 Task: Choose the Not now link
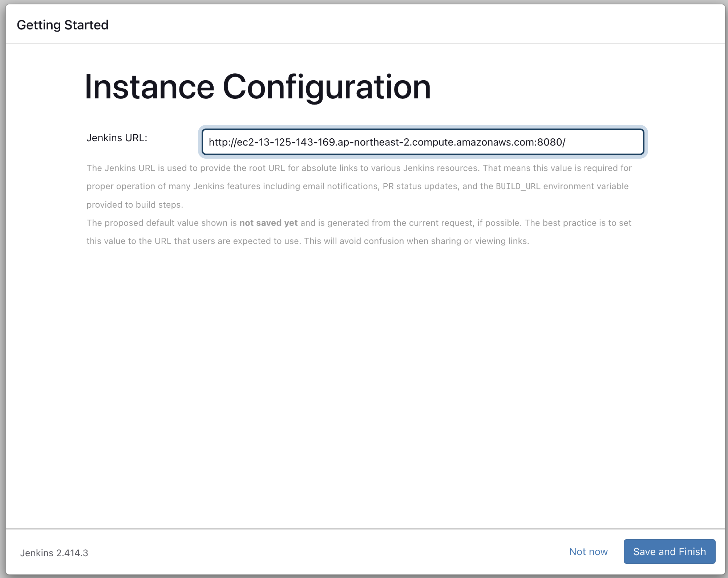coord(588,551)
